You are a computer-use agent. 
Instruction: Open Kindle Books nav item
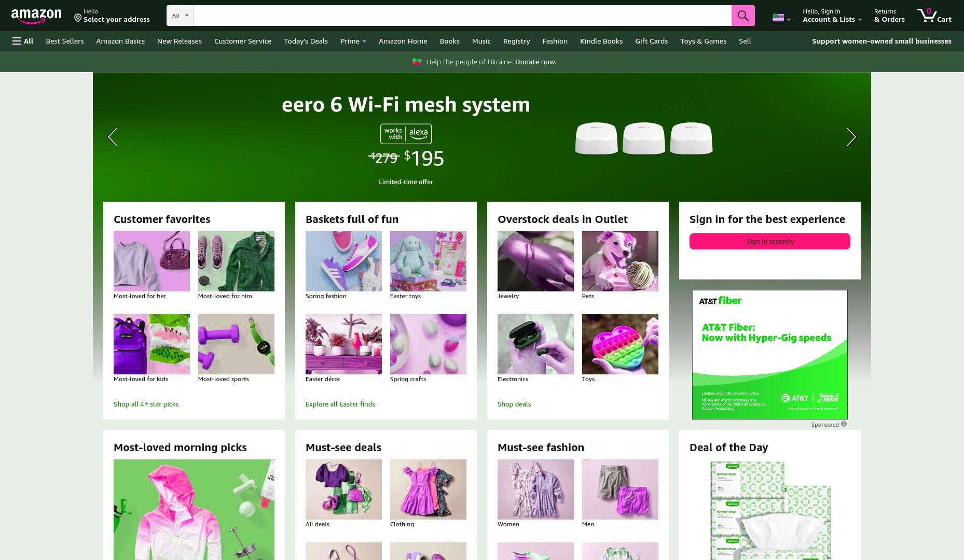click(x=601, y=41)
